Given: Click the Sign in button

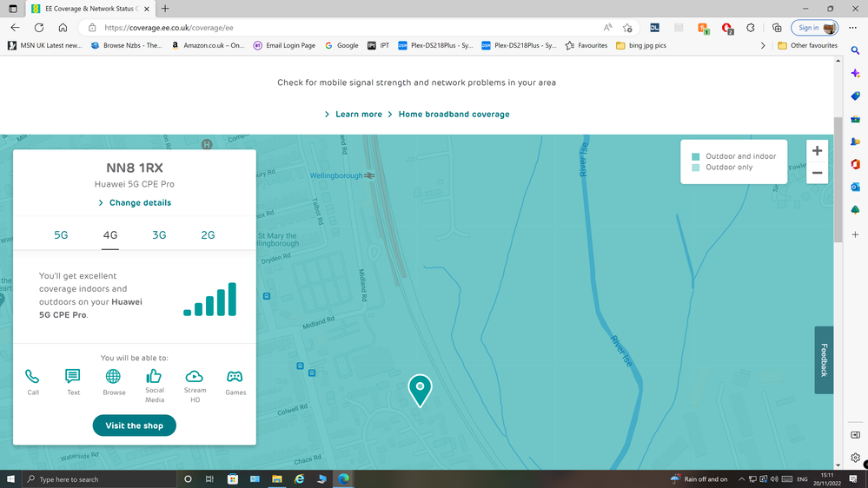Looking at the screenshot, I should pyautogui.click(x=814, y=28).
